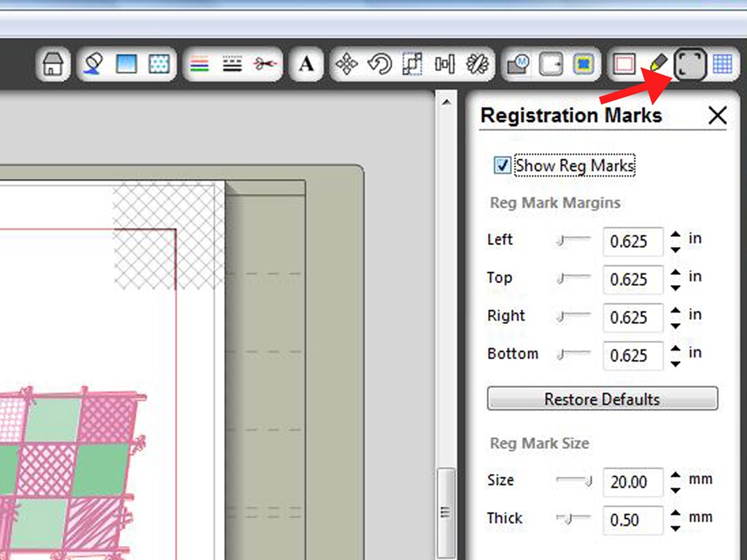Open the Text Style 'A' tool
This screenshot has width=747, height=560.
pyautogui.click(x=306, y=63)
